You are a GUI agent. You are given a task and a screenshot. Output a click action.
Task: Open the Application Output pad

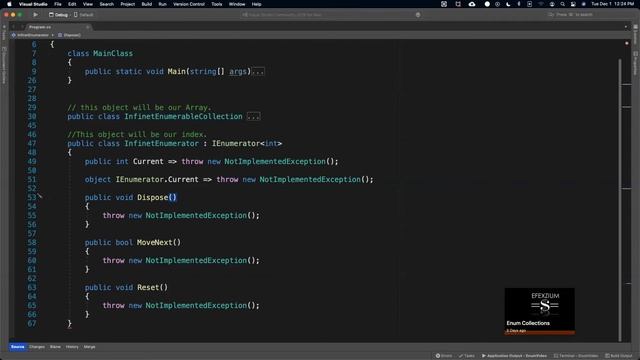coord(514,356)
